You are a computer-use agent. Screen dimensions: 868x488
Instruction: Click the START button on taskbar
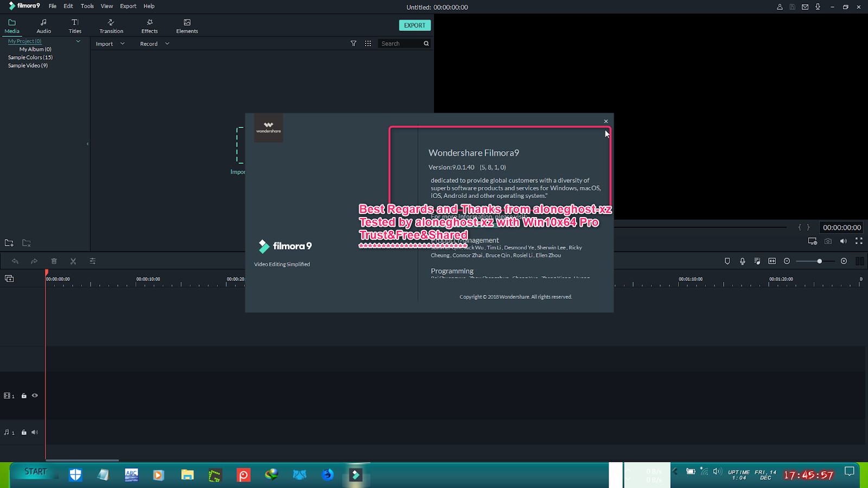(x=36, y=472)
